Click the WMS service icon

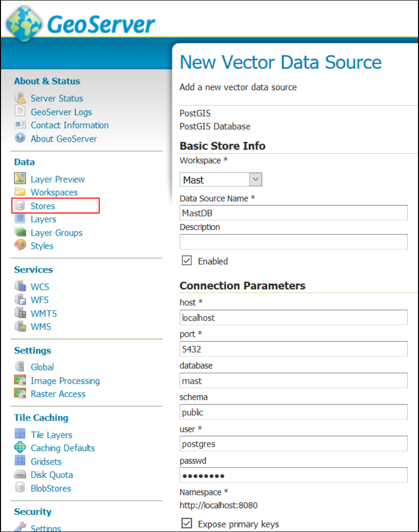pyautogui.click(x=20, y=326)
